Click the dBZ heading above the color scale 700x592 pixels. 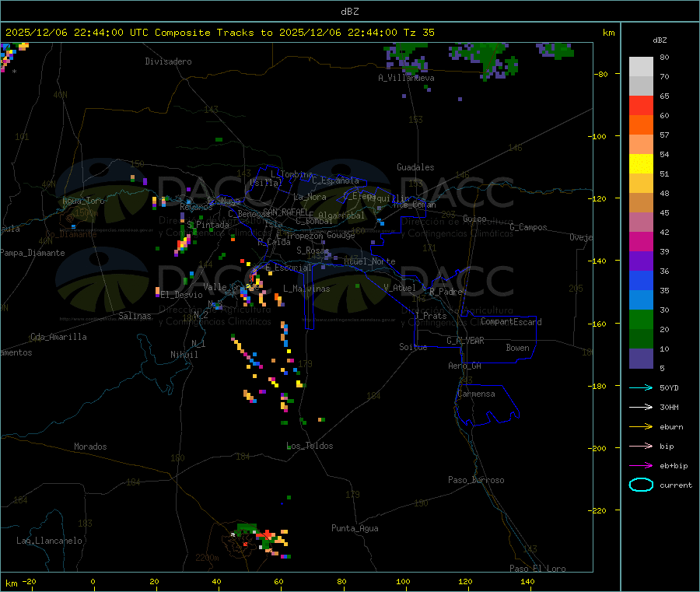(660, 40)
